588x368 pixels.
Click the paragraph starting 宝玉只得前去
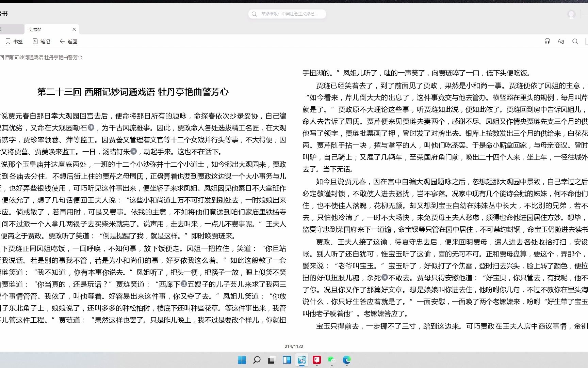[x=452, y=326]
